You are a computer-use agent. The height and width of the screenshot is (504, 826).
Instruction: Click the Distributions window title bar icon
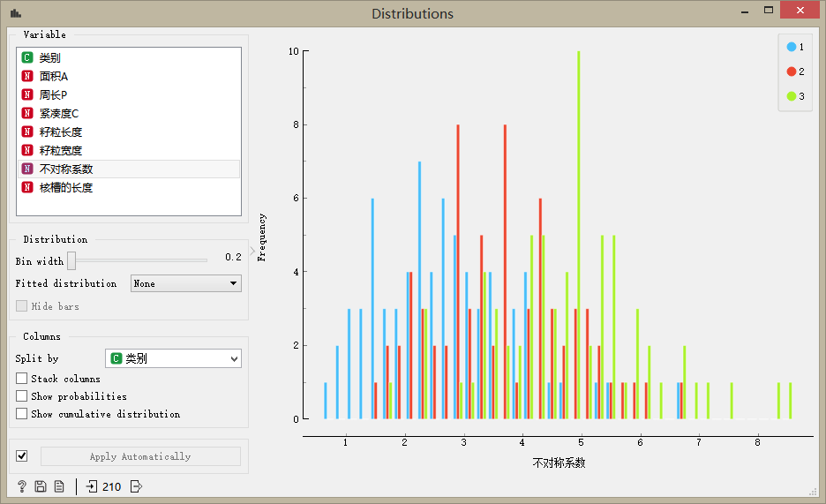pos(15,13)
